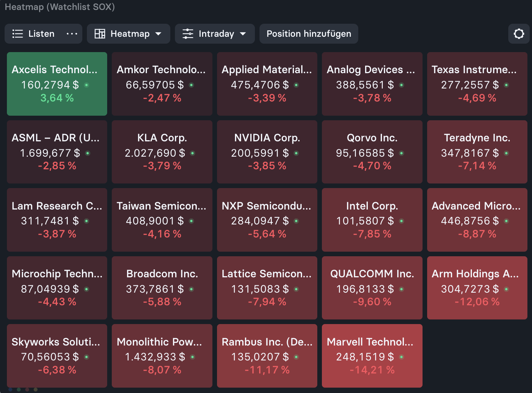Click the green status dot on Taiwan Semiconductor tile
532x393 pixels.
191,221
